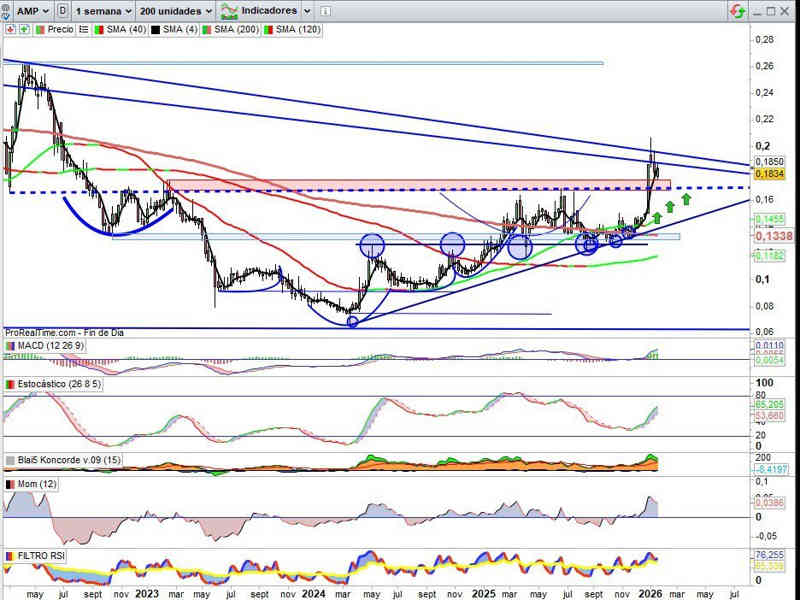Click the red-green refresh arrows icon
800x600 pixels.
click(737, 11)
